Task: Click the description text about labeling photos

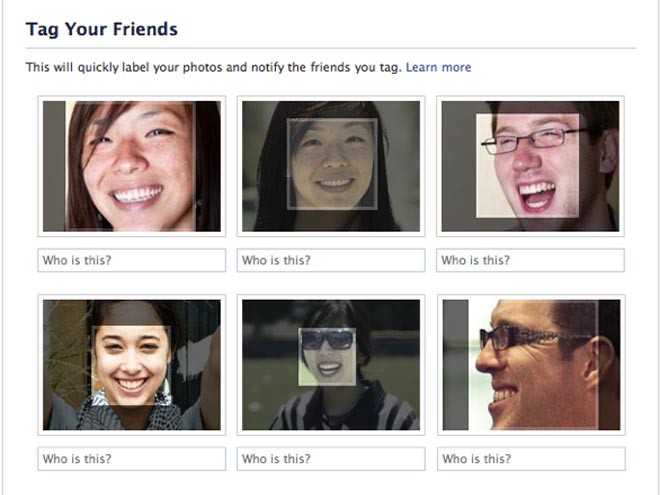Action: [213, 67]
